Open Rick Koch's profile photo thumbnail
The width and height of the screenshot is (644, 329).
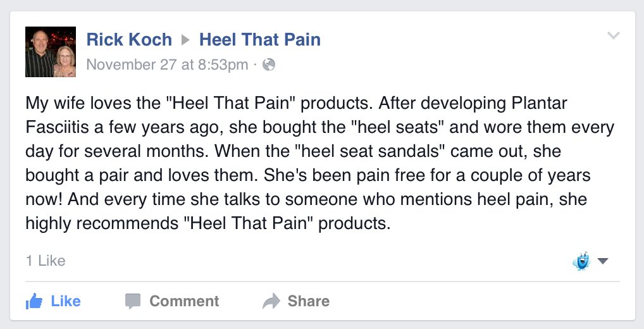[x=51, y=52]
